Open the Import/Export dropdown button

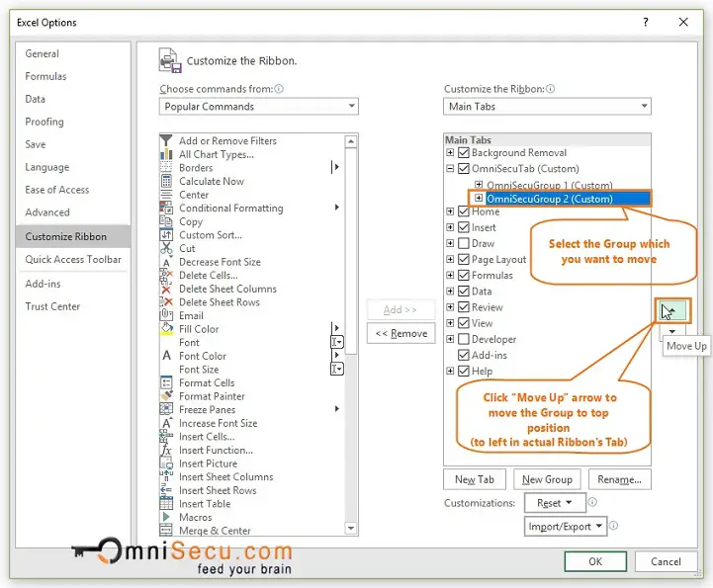click(x=566, y=526)
